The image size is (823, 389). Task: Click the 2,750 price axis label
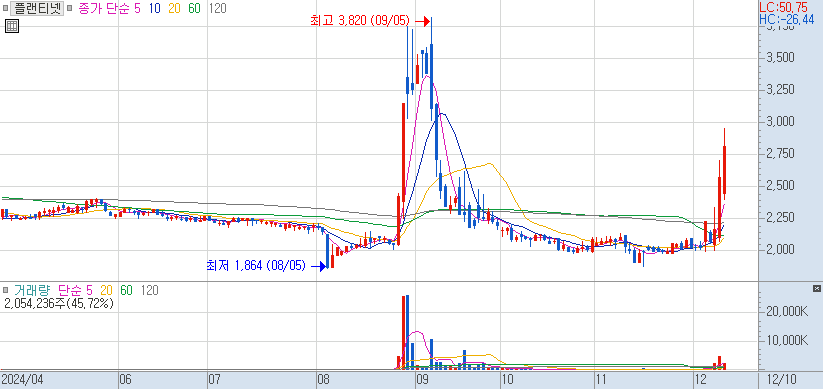[780, 154]
